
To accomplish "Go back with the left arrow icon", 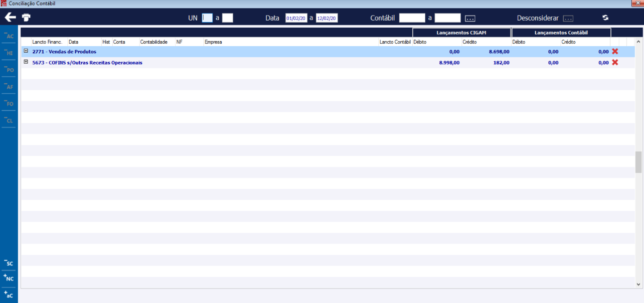I will (10, 18).
